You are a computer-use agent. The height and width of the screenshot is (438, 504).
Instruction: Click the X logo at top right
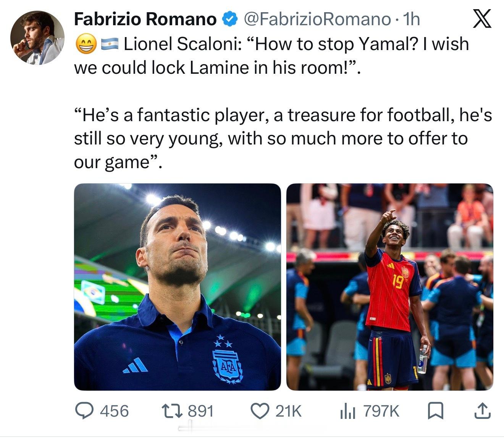pos(482,19)
